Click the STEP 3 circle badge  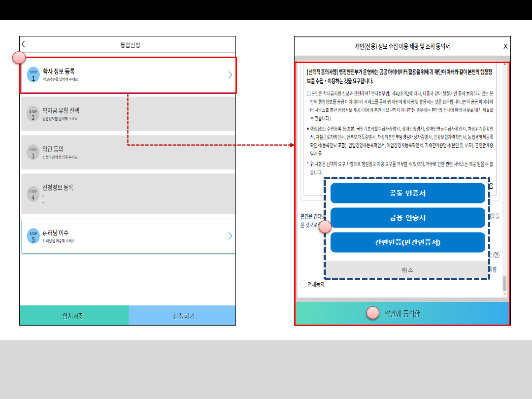tap(33, 152)
